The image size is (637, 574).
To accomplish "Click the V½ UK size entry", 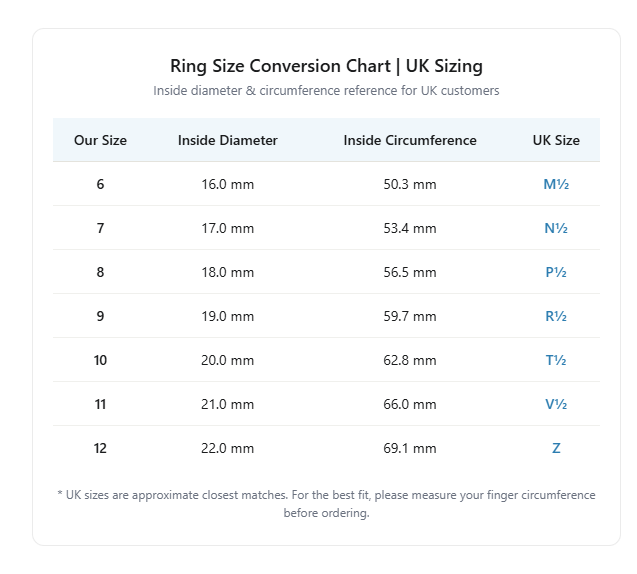I will point(556,404).
